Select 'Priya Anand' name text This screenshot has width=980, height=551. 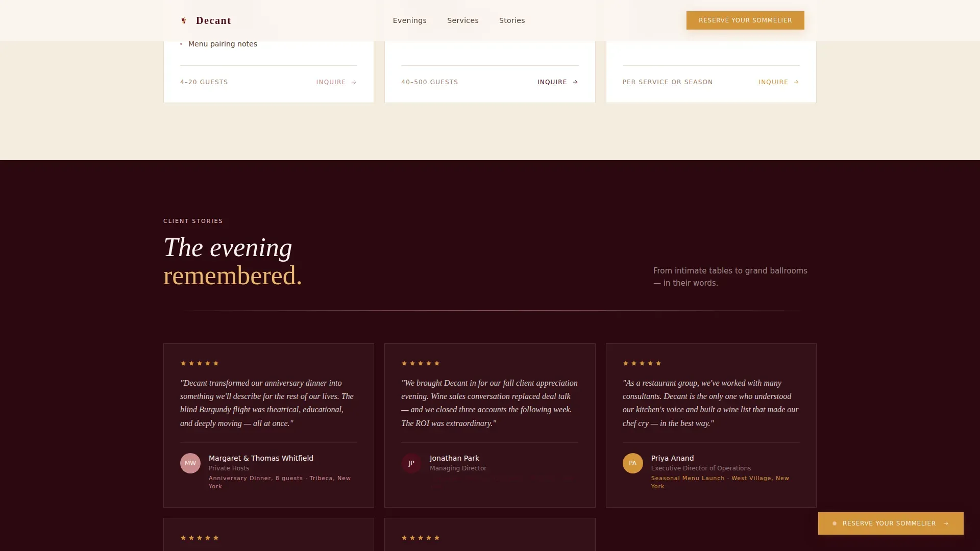point(672,458)
